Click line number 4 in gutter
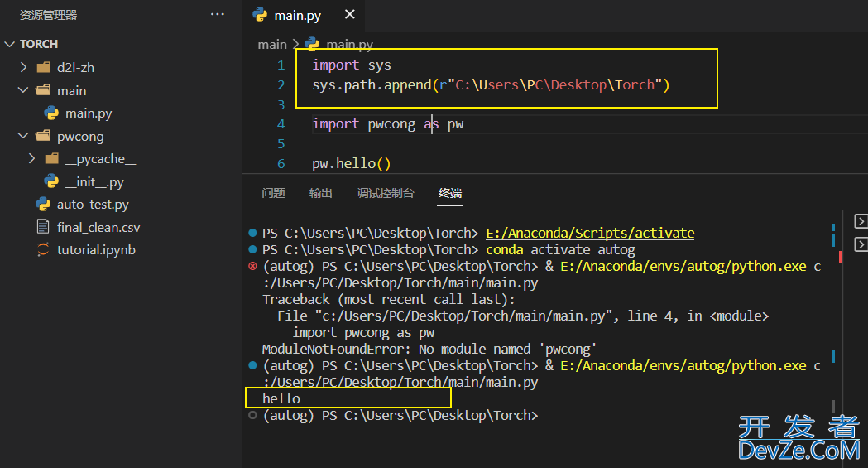Viewport: 868px width, 468px height. pyautogui.click(x=281, y=124)
